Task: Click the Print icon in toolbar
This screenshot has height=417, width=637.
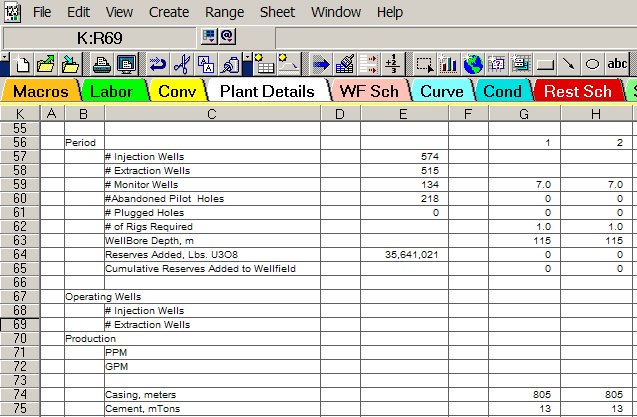Action: 102,64
